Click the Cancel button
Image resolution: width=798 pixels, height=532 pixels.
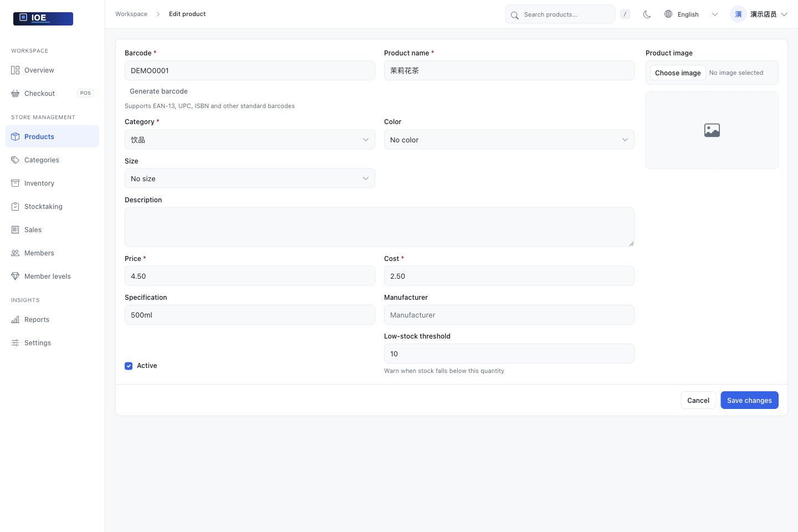pos(698,400)
